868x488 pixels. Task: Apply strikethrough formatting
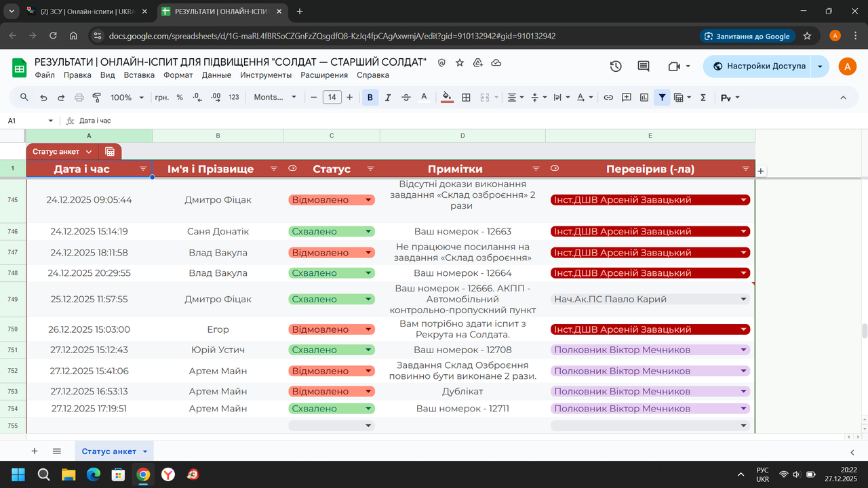pos(406,98)
